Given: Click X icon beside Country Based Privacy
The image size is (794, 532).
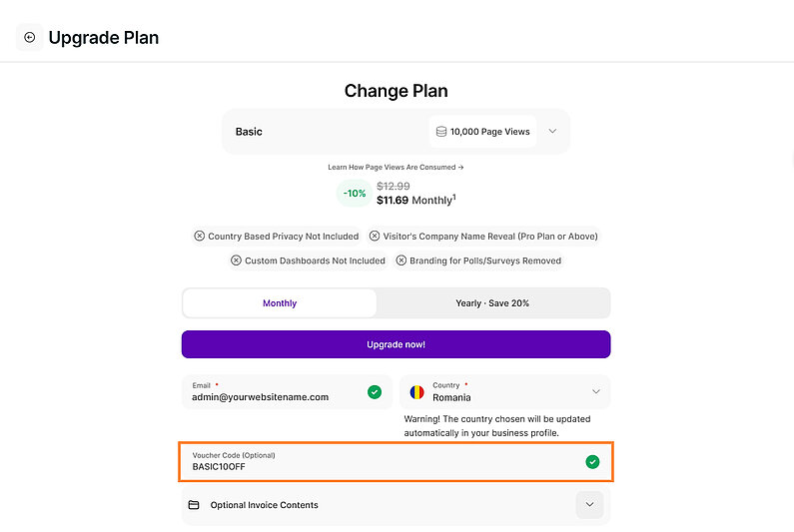Looking at the screenshot, I should pos(200,237).
